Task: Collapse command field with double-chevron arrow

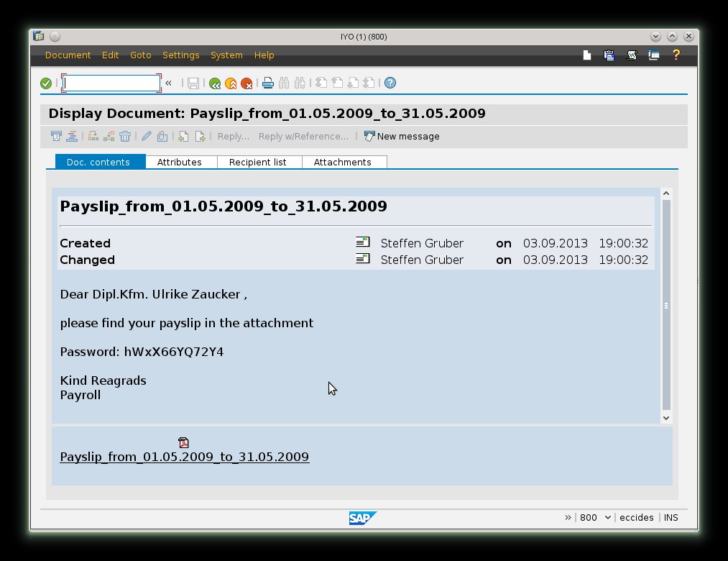Action: [169, 83]
